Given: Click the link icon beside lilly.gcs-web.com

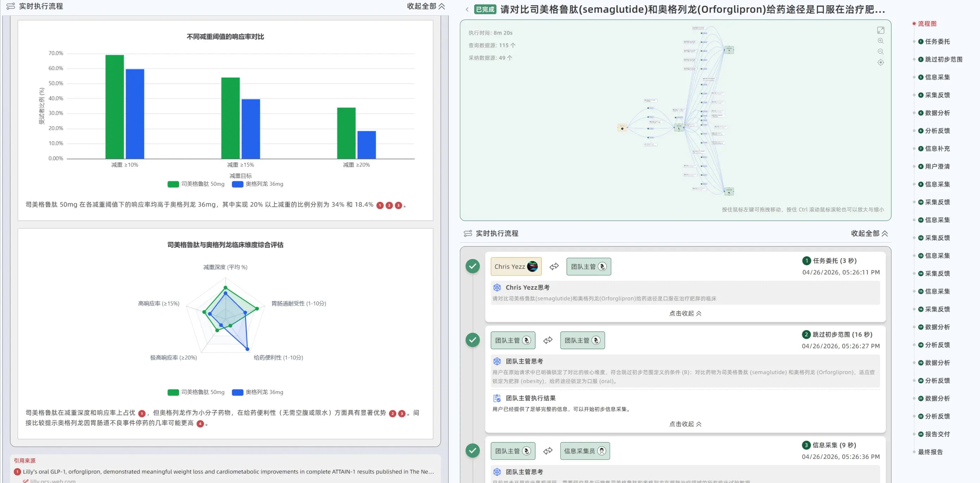Looking at the screenshot, I should 25,481.
